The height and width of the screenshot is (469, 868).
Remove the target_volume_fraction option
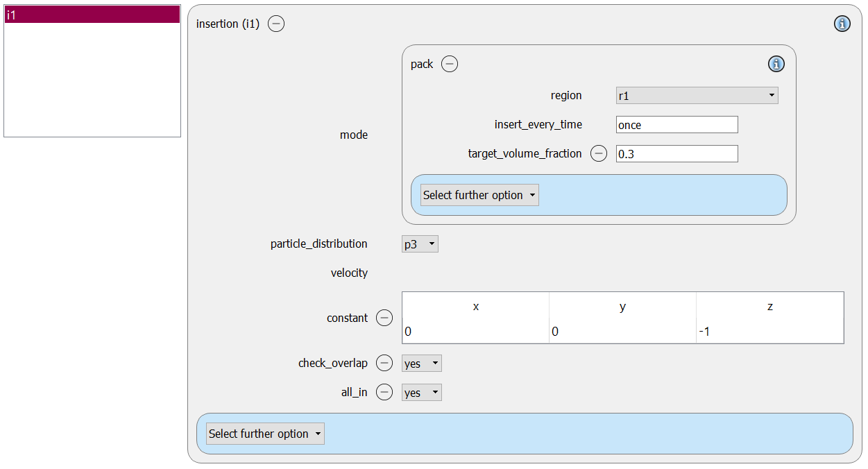pos(598,154)
